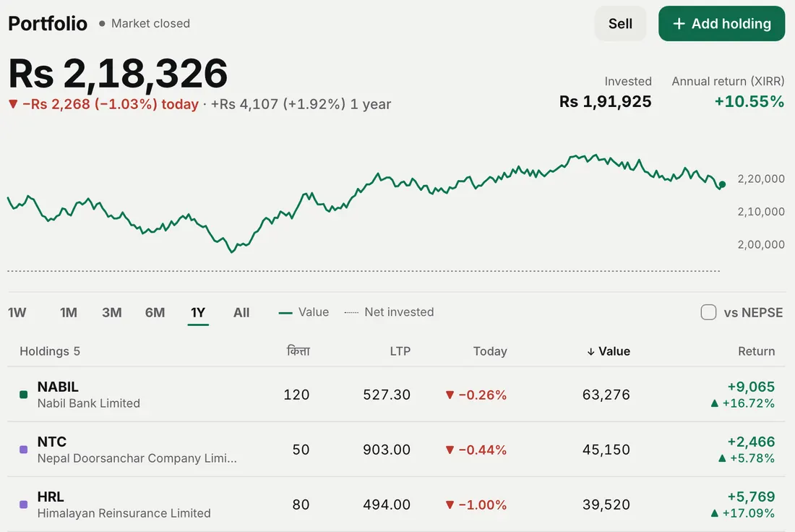Click NTC's purple color marker
Image resolution: width=795 pixels, height=532 pixels.
[x=23, y=450]
